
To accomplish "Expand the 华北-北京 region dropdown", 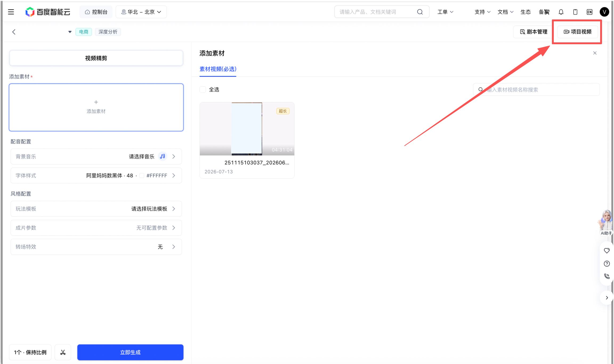I will pos(141,12).
